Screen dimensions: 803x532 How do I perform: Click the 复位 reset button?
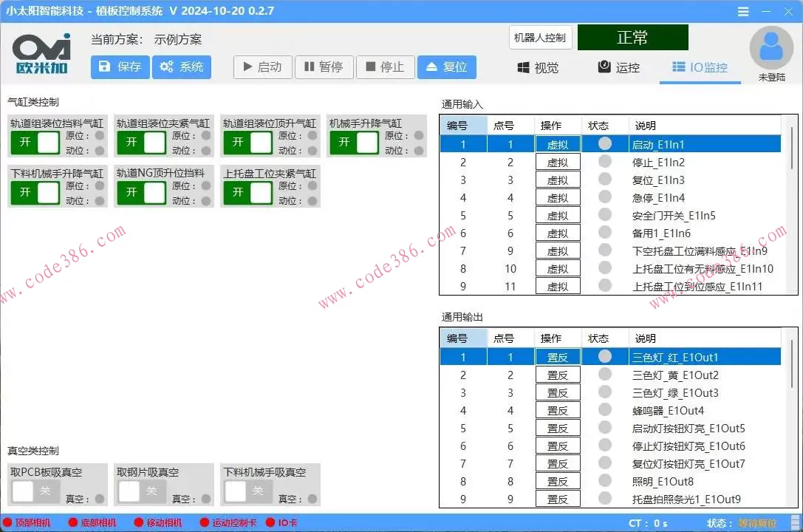coord(447,67)
